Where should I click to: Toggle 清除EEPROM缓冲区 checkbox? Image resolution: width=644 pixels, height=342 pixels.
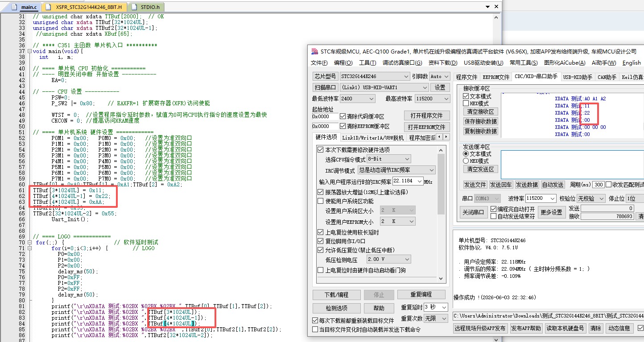click(343, 127)
